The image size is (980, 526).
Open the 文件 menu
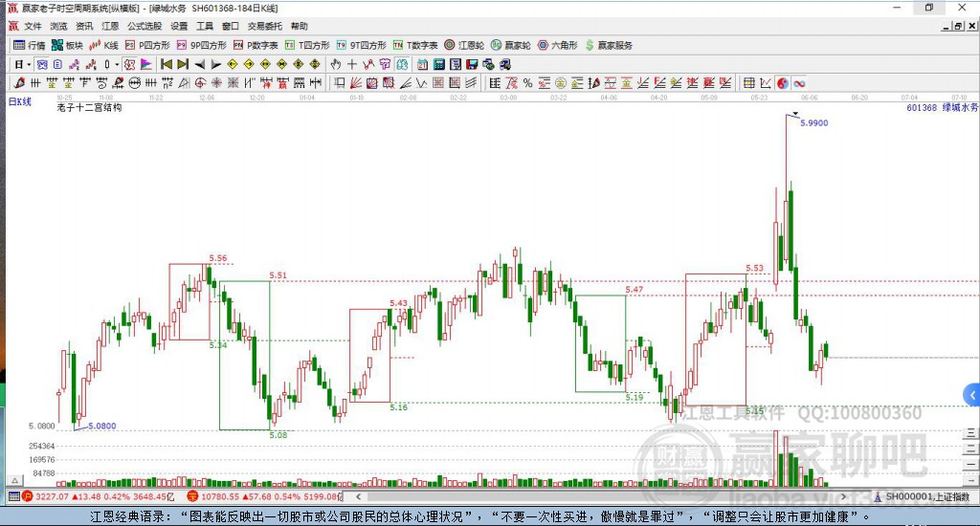pyautogui.click(x=33, y=26)
